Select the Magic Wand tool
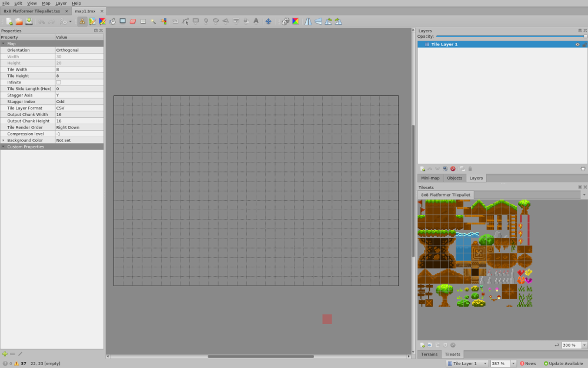Image resolution: width=588 pixels, height=368 pixels. [x=153, y=21]
